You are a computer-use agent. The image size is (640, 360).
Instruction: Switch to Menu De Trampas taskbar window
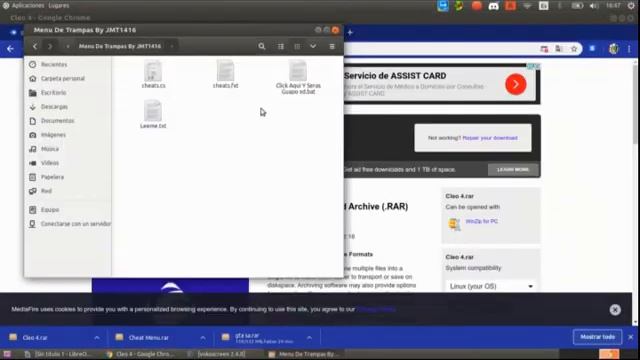point(304,354)
